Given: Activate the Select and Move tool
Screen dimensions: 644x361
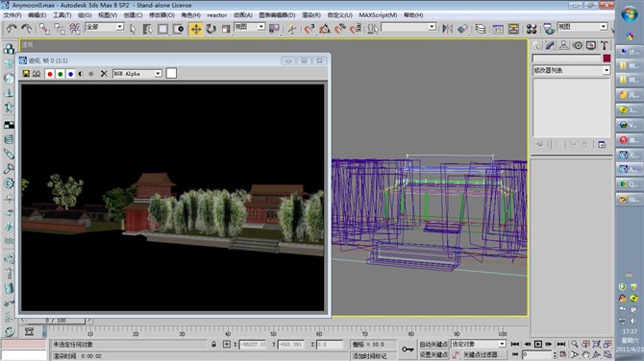Looking at the screenshot, I should tap(196, 29).
